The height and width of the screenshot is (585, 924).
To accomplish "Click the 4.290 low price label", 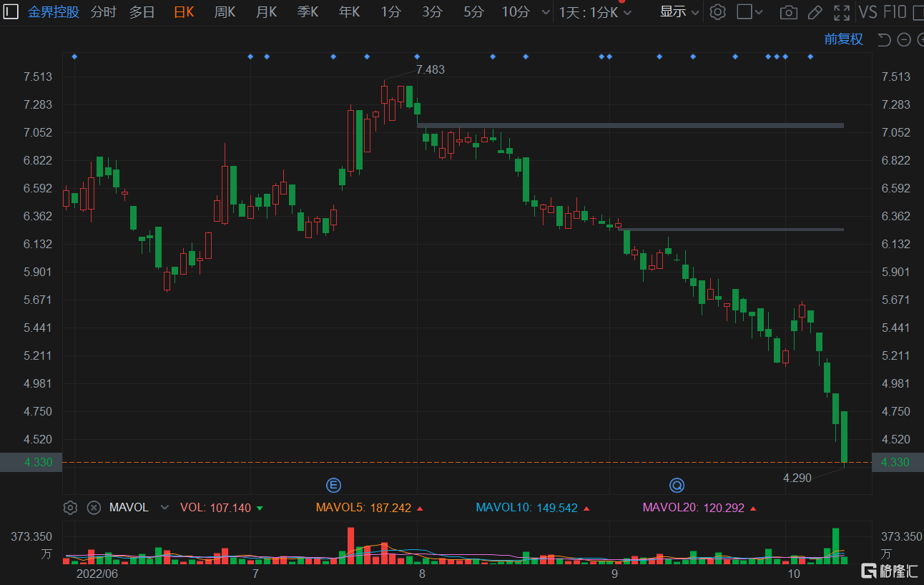I will (x=797, y=478).
